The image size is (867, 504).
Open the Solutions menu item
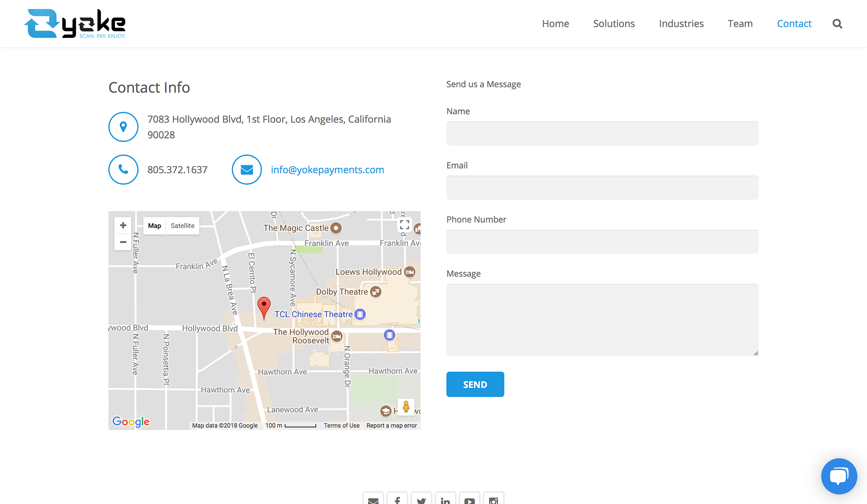tap(614, 24)
